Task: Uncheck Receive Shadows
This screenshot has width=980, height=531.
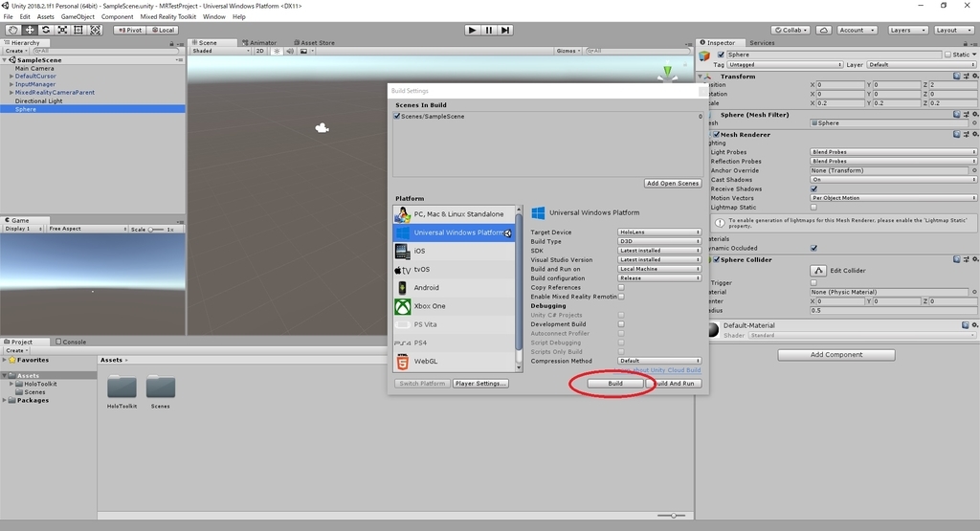Action: coord(813,188)
